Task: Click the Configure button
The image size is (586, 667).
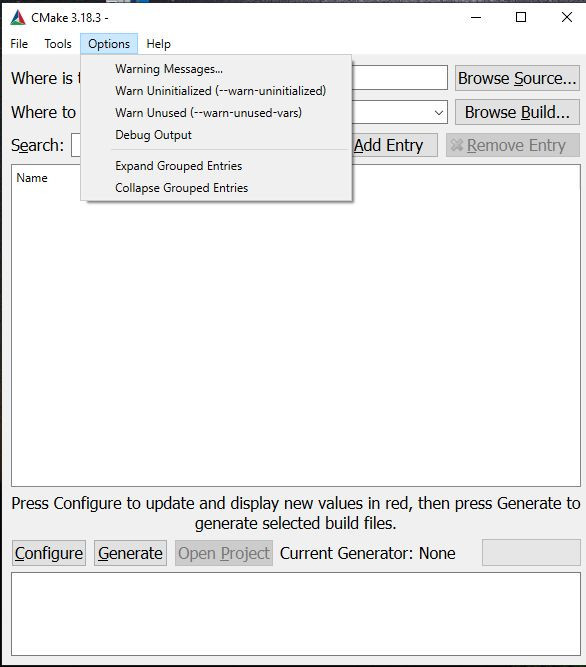Action: (49, 553)
